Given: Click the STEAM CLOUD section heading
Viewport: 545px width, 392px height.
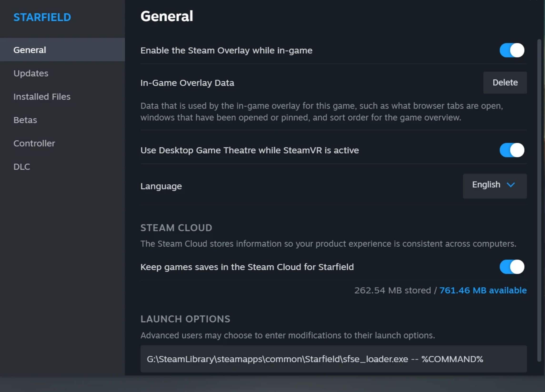Looking at the screenshot, I should pos(176,228).
